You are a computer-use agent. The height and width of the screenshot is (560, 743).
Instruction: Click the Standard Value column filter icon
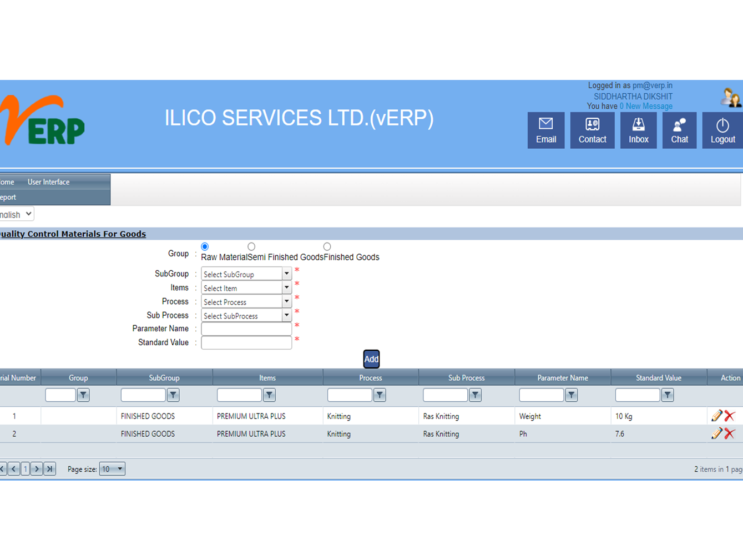click(x=668, y=395)
